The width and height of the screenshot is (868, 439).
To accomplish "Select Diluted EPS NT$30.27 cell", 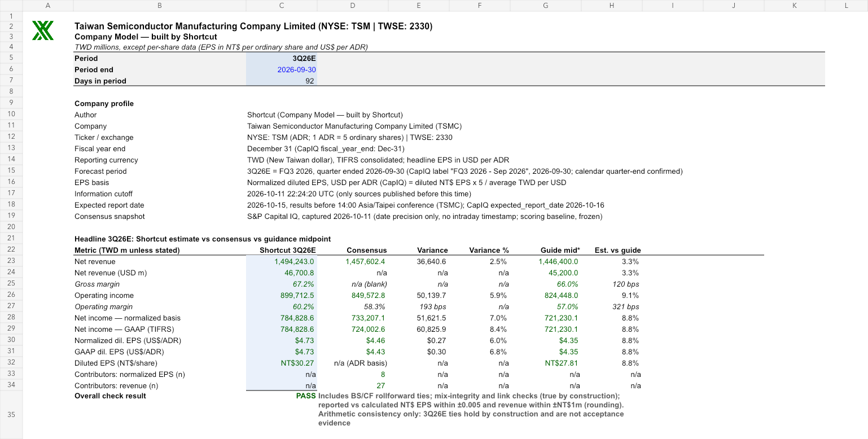I will (x=282, y=363).
